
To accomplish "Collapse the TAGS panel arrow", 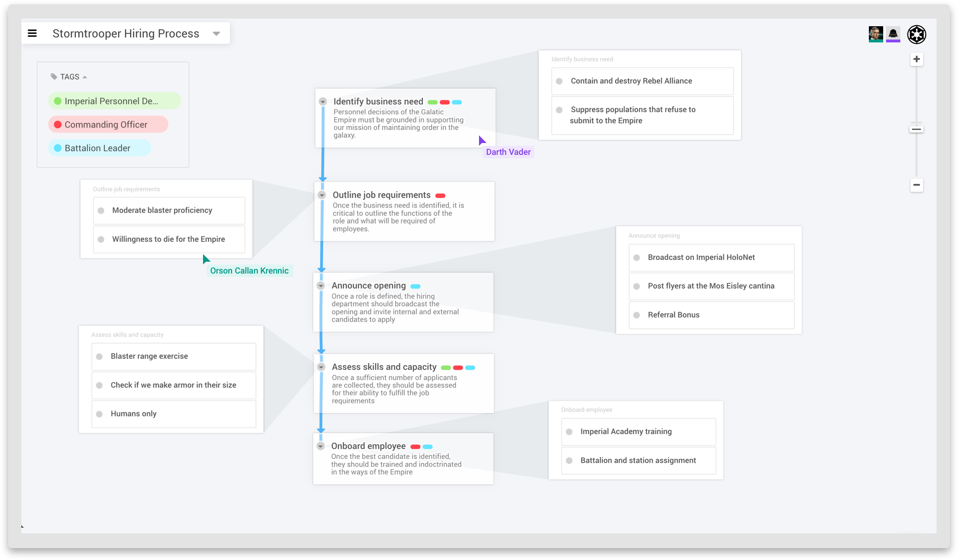I will (85, 77).
